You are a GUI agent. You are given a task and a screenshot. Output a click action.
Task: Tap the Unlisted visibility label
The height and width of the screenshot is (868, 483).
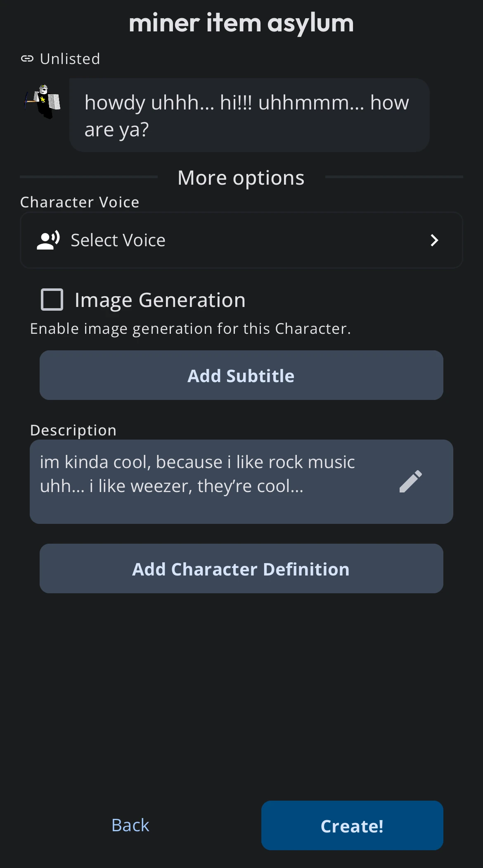[x=70, y=59]
